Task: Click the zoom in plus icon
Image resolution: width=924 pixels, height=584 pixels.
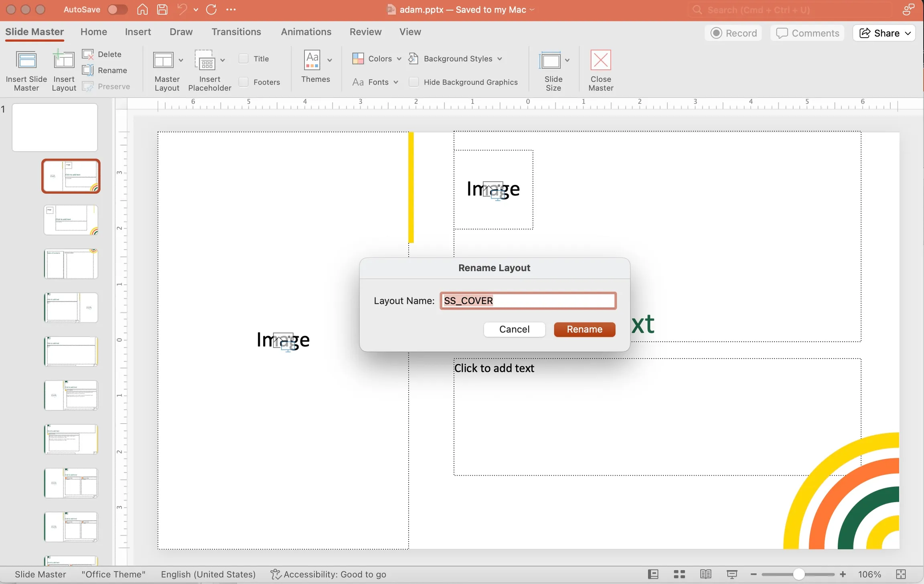Action: [x=843, y=574]
